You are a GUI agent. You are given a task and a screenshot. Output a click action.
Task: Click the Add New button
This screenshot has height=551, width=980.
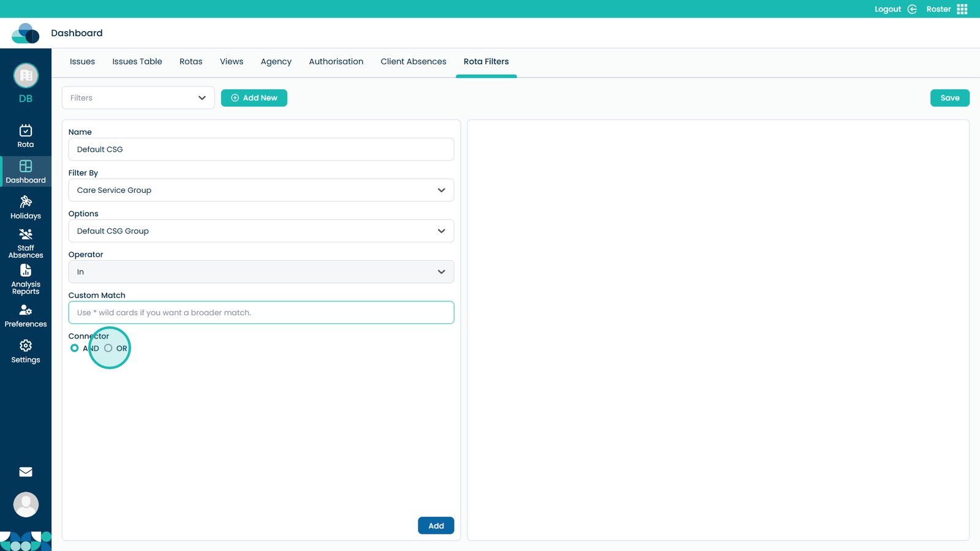point(254,98)
